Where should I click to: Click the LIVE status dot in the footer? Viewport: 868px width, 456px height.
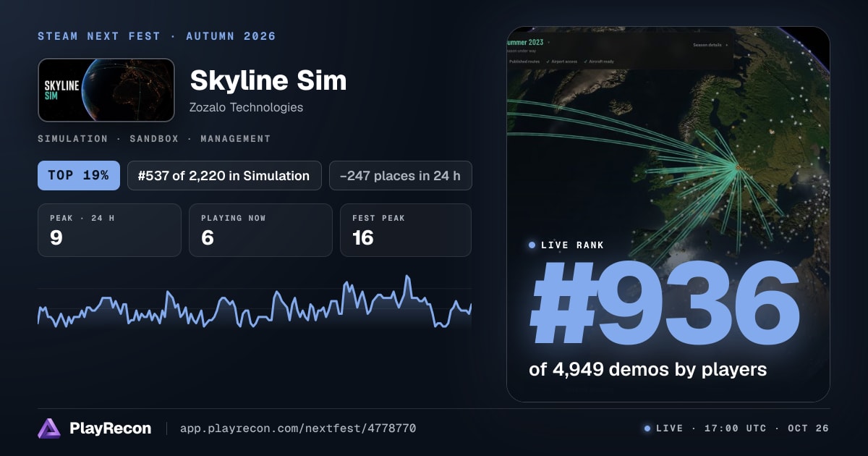647,428
